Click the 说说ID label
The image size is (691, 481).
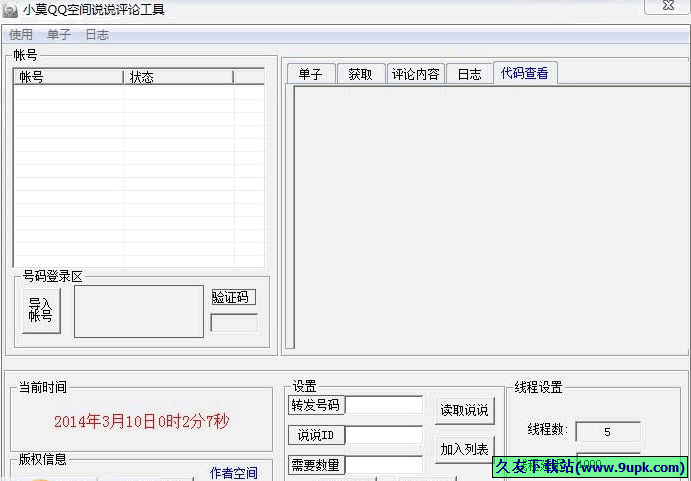click(x=316, y=435)
